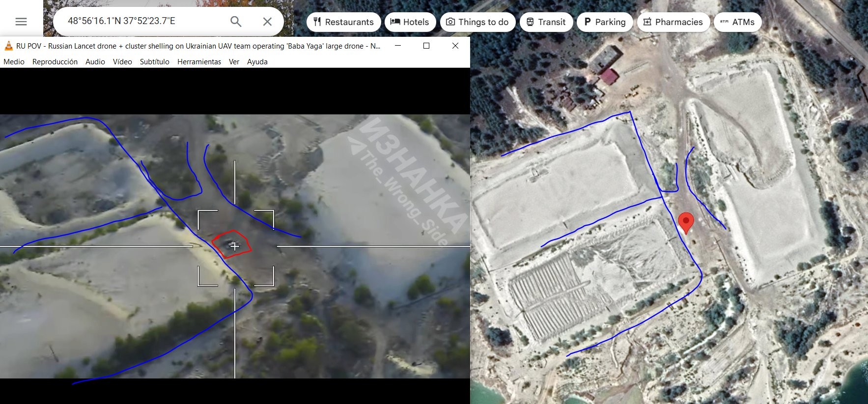Click the search magnifier icon in Maps
Image resolution: width=868 pixels, height=404 pixels.
tap(236, 21)
